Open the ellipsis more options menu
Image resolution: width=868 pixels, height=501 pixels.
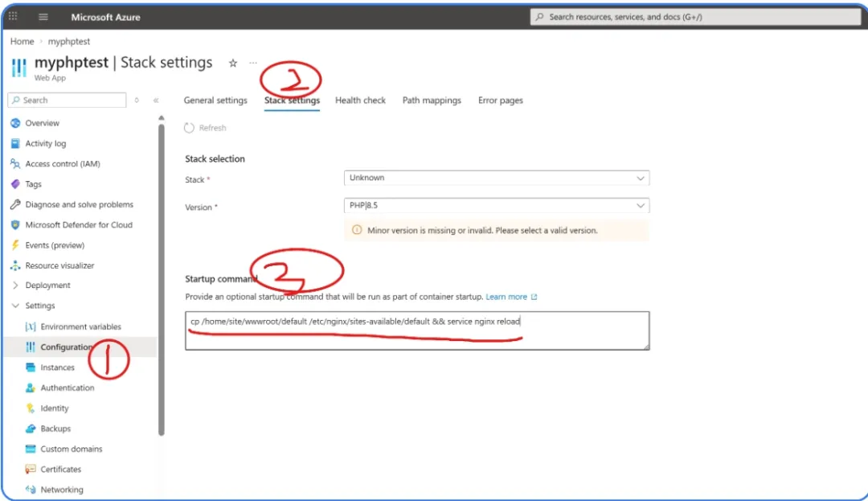253,63
